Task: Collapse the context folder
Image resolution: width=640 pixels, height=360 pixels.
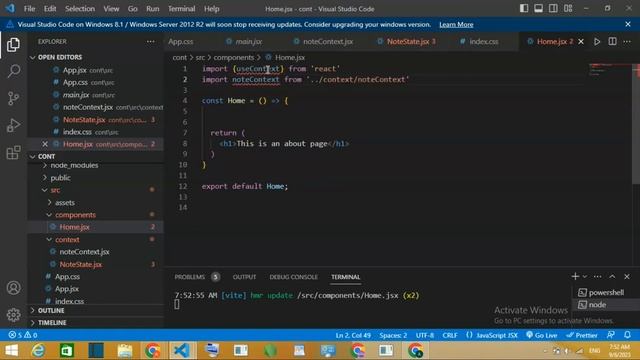Action: (x=67, y=240)
